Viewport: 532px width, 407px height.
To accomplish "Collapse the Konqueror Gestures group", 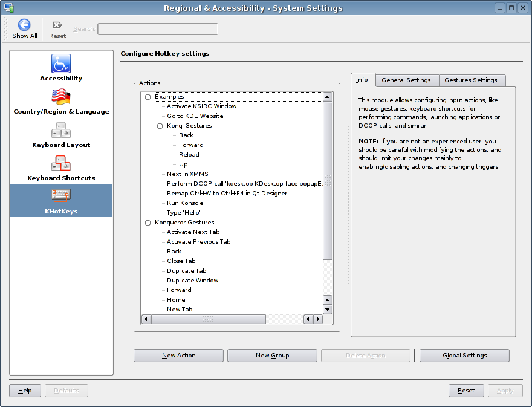I will [x=148, y=223].
